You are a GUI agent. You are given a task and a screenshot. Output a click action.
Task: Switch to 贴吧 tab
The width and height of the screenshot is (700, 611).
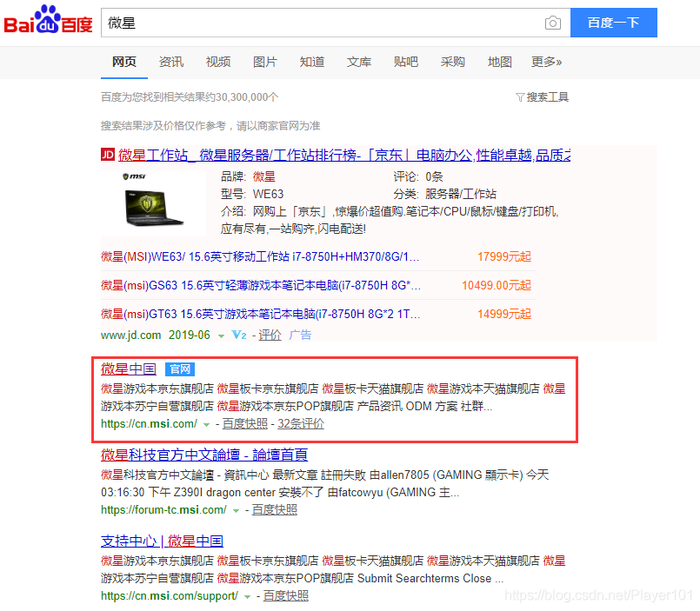coord(406,62)
